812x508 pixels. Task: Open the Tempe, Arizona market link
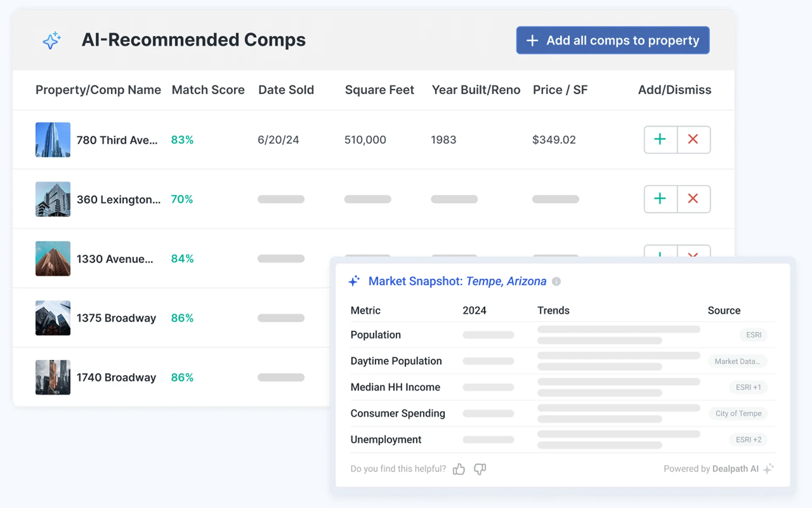[507, 281]
